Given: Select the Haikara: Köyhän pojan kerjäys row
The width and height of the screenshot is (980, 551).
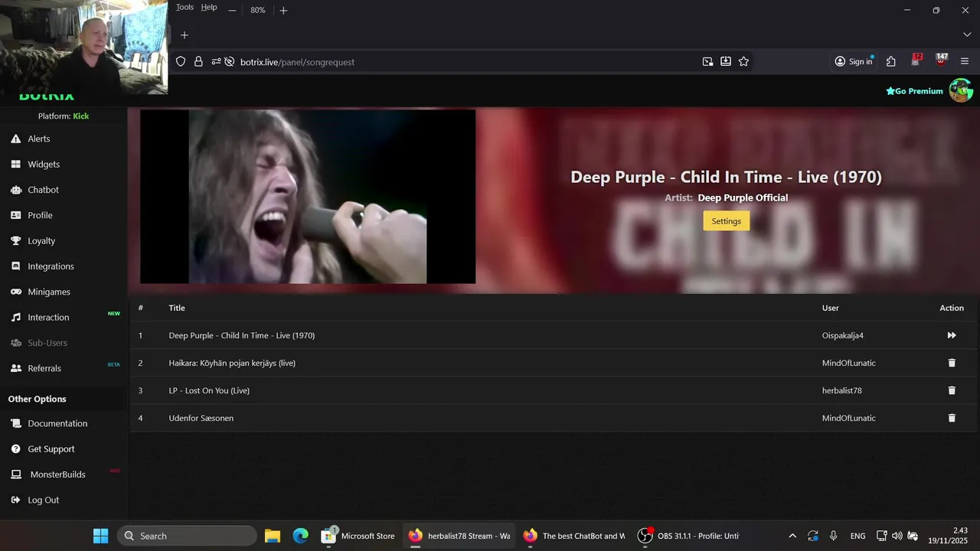Looking at the screenshot, I should (x=554, y=363).
